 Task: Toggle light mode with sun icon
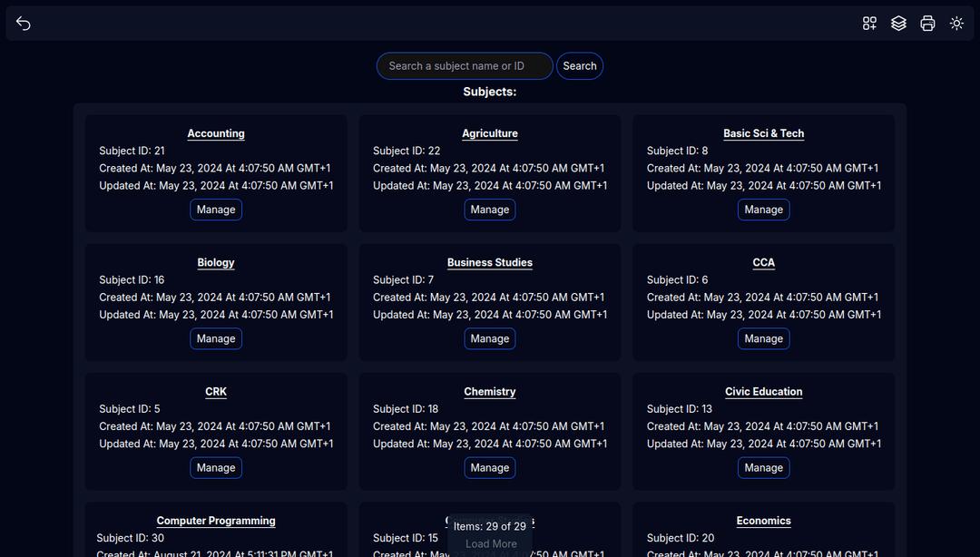pyautogui.click(x=956, y=24)
